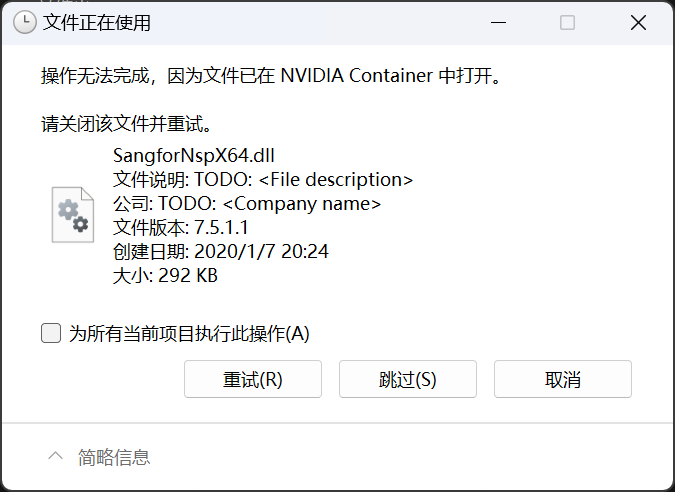
Task: Click the 大小 292 KB line
Action: point(165,275)
